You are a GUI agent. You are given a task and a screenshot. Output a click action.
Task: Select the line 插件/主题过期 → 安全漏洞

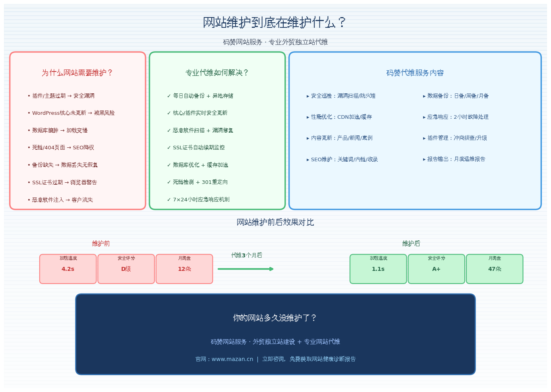61,96
